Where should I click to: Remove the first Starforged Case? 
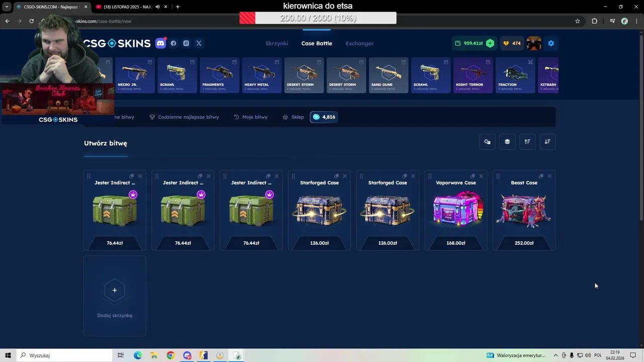click(345, 176)
